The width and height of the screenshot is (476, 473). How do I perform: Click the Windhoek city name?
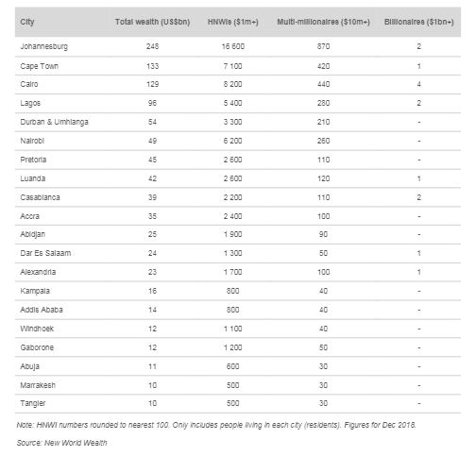tap(37, 329)
